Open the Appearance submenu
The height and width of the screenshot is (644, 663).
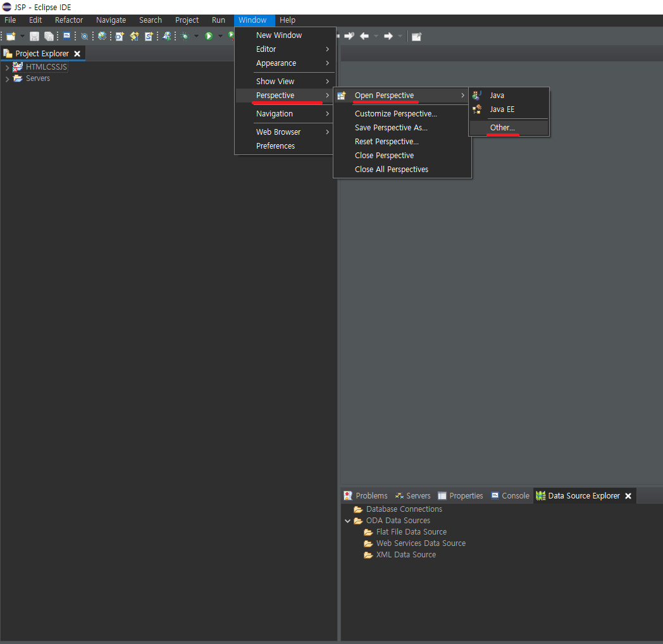(x=285, y=63)
